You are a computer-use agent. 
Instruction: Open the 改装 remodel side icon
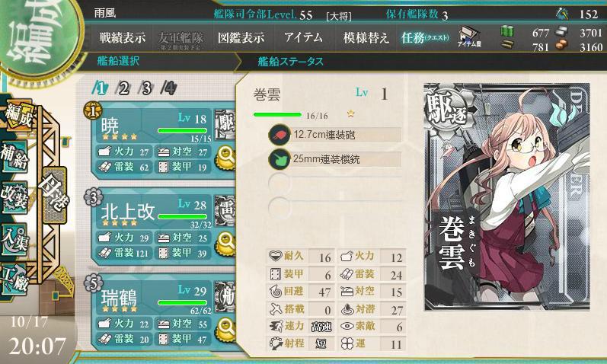(14, 197)
